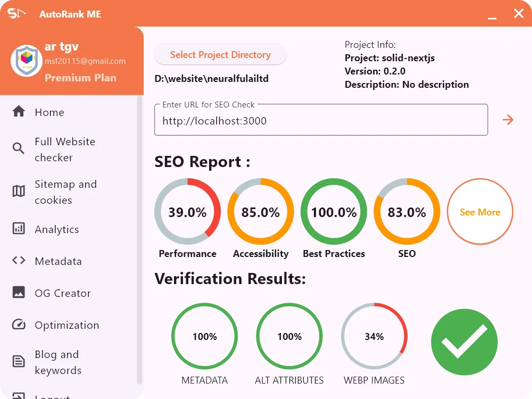Open the See More SEO report

[x=479, y=211]
